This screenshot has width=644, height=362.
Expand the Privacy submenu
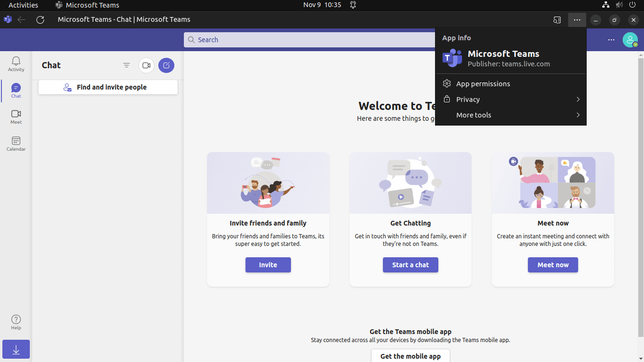510,99
